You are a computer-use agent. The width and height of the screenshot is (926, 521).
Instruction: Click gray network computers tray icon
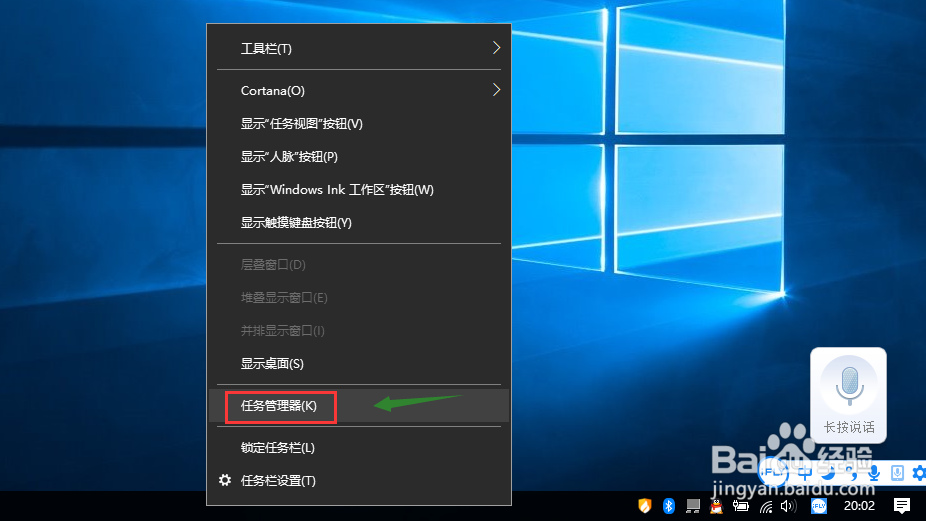693,506
